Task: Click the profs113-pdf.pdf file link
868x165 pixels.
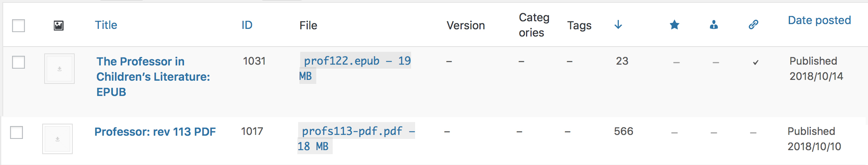Action: coord(352,131)
